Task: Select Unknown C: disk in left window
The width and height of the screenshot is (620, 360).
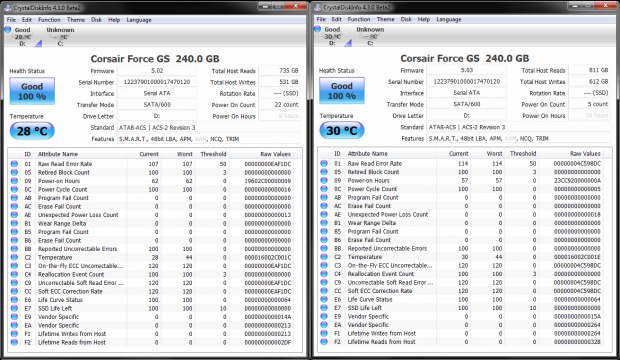Action: pos(60,36)
